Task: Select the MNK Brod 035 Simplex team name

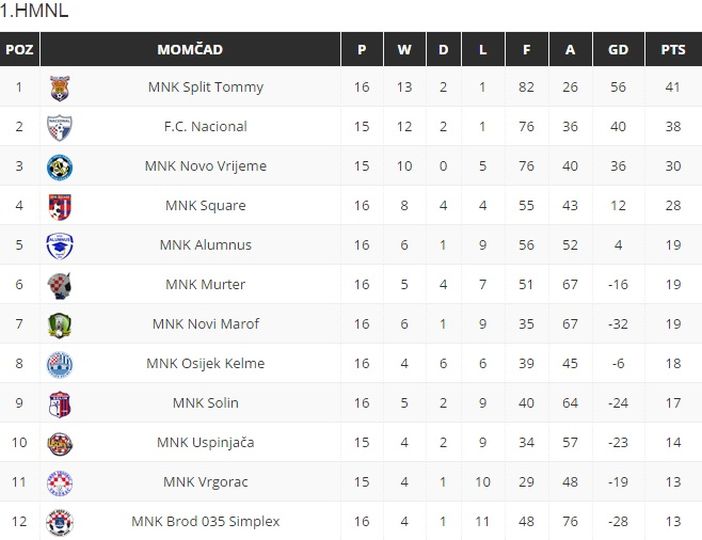Action: [x=206, y=522]
